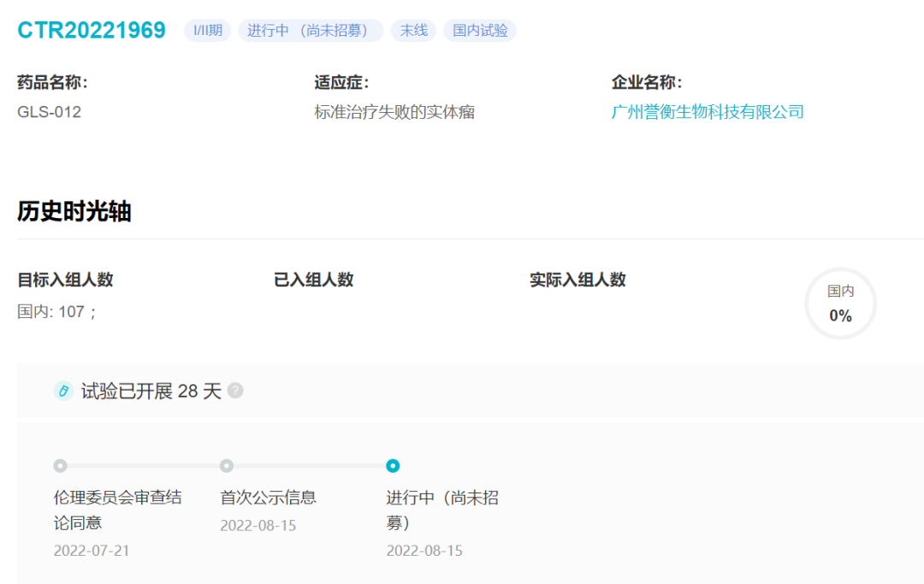Screen dimensions: 924x584
Task: Open company link 广州誉衡生物科技有限公司
Action: pyautogui.click(x=708, y=112)
